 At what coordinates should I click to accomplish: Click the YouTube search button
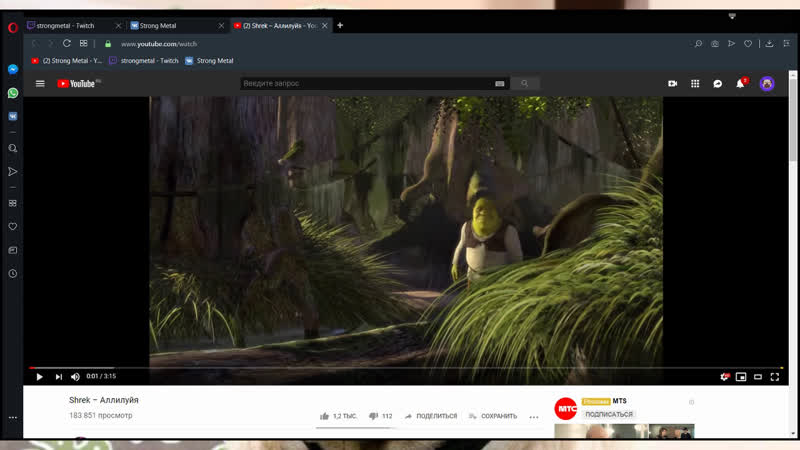524,84
